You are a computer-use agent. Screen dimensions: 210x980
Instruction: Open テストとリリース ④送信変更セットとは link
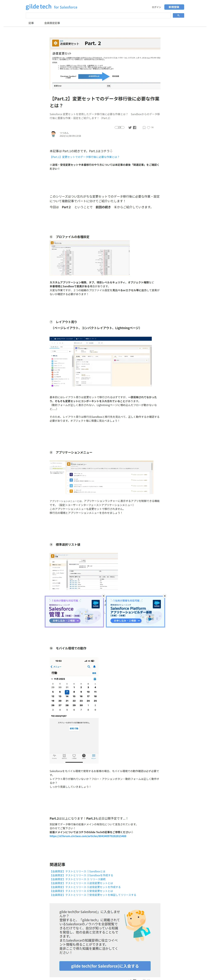coord(81,883)
